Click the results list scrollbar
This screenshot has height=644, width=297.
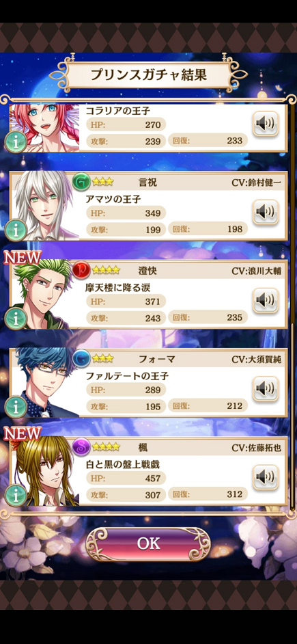pyautogui.click(x=292, y=415)
